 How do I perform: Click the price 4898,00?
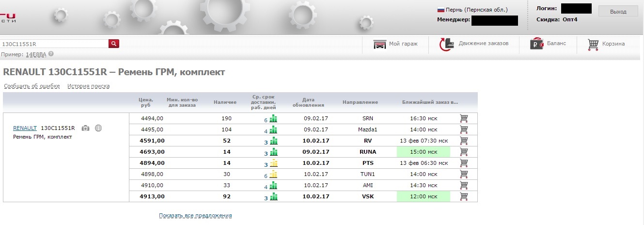click(x=152, y=174)
